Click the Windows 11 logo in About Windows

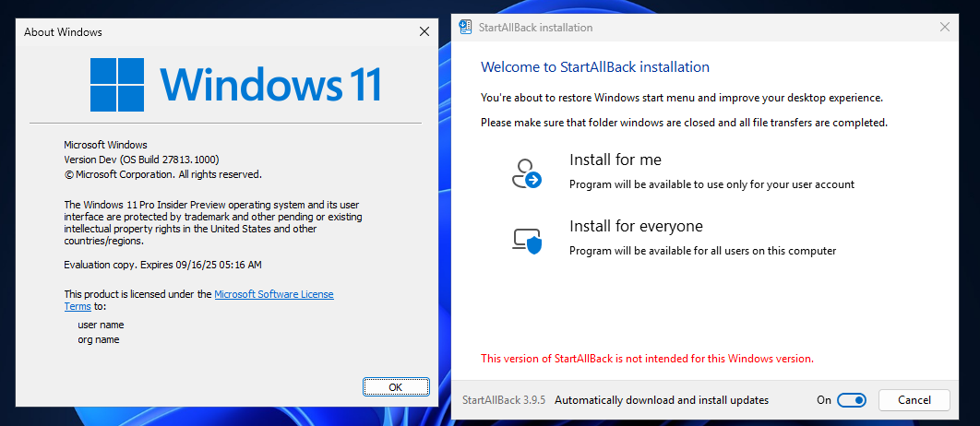coord(235,84)
